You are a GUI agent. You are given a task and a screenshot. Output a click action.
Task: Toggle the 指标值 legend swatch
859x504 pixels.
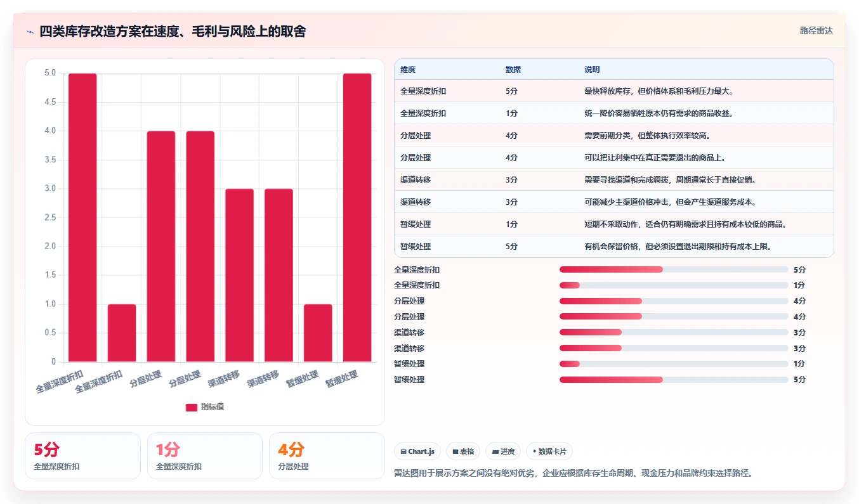(x=192, y=407)
